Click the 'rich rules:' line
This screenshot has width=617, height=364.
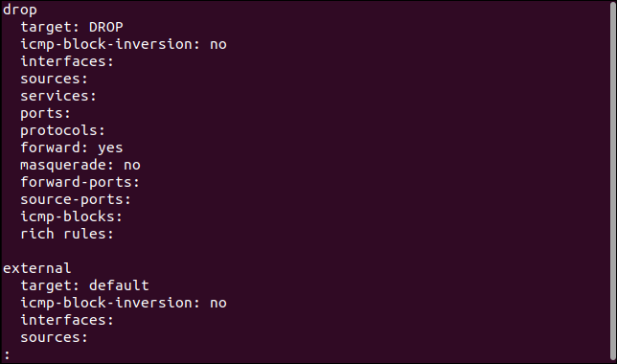[x=67, y=234]
